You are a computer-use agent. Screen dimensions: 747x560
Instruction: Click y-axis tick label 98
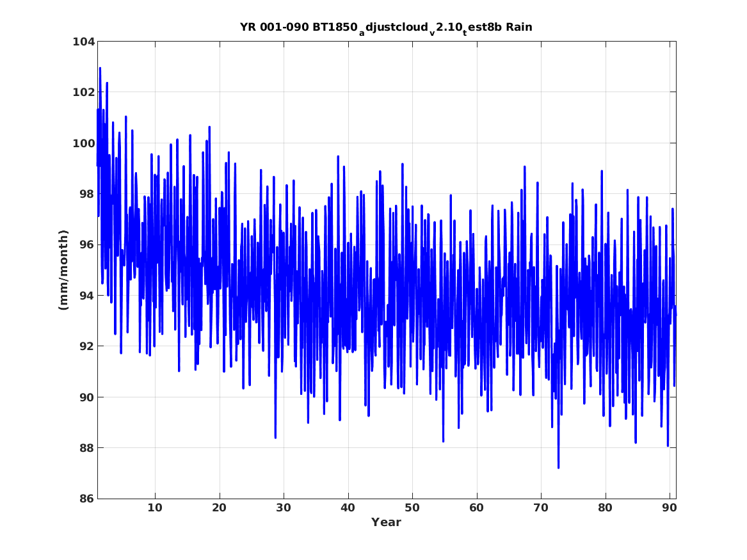[87, 195]
